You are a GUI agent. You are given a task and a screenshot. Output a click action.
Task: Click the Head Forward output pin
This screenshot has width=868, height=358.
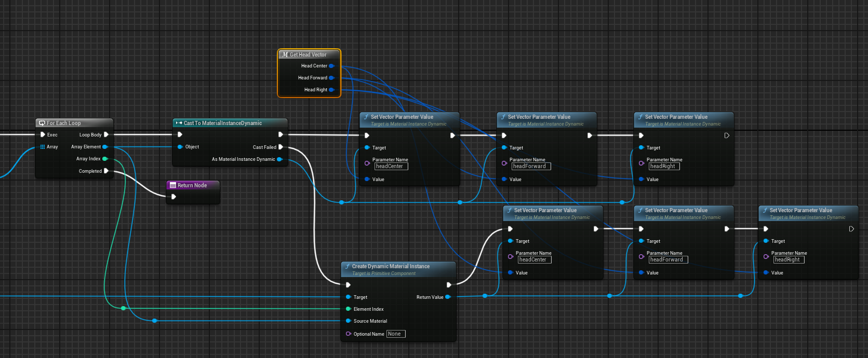pyautogui.click(x=331, y=78)
